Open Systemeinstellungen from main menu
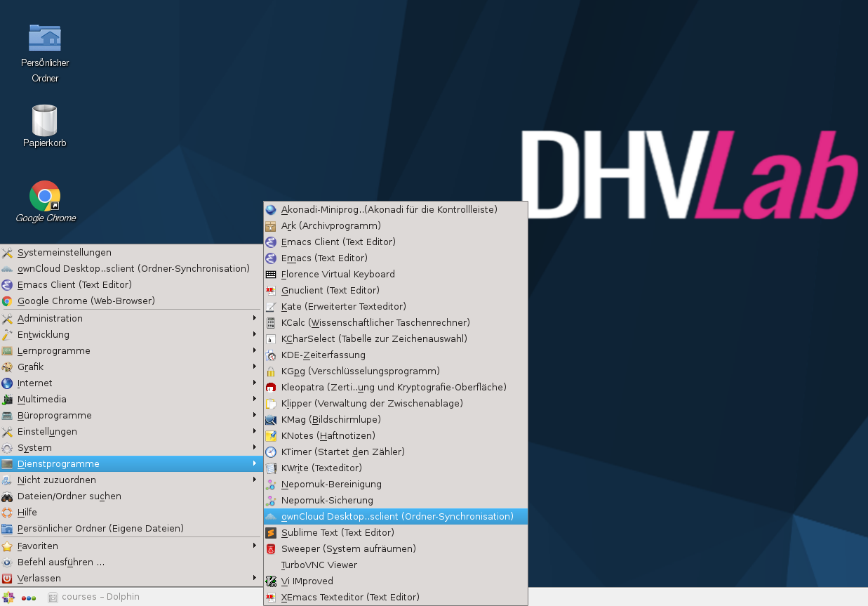Viewport: 868px width, 606px height. pyautogui.click(x=131, y=252)
